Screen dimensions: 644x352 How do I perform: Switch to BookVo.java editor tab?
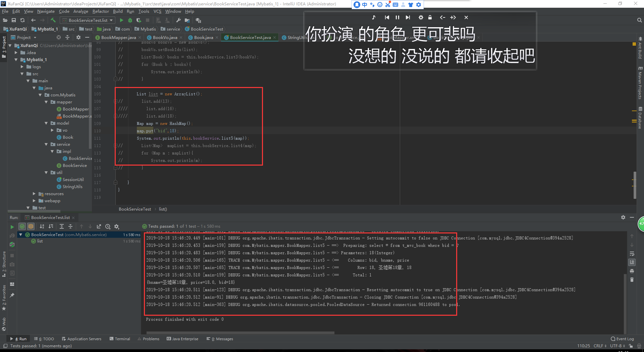(x=165, y=37)
